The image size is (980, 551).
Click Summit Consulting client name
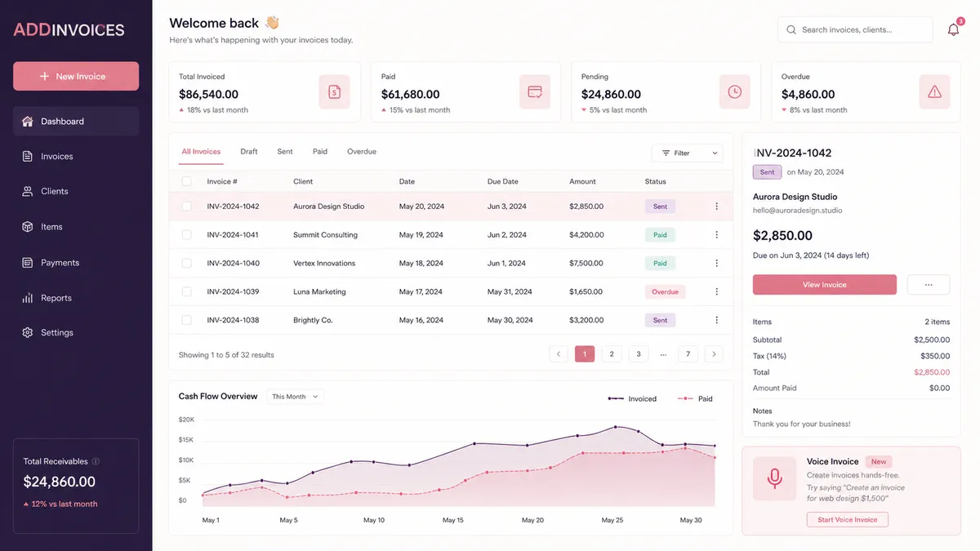click(325, 235)
